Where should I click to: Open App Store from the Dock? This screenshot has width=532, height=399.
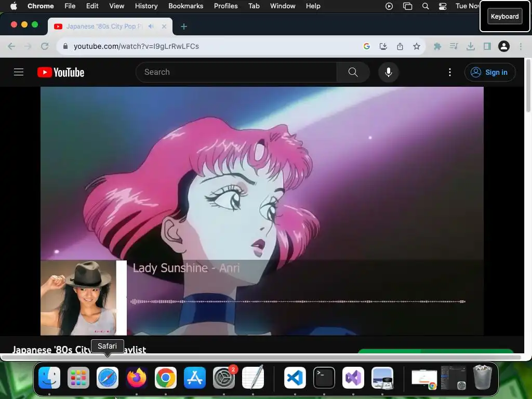tap(195, 378)
